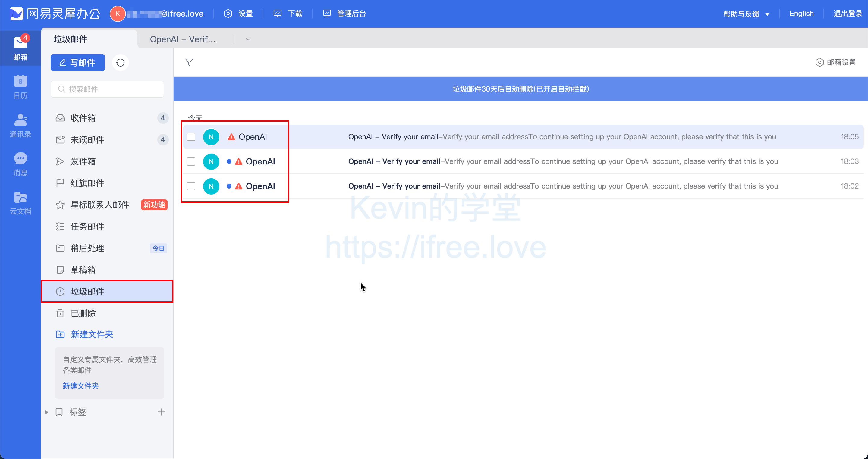The height and width of the screenshot is (459, 868).
Task: Open 管理后台 in the top bar
Action: [344, 14]
